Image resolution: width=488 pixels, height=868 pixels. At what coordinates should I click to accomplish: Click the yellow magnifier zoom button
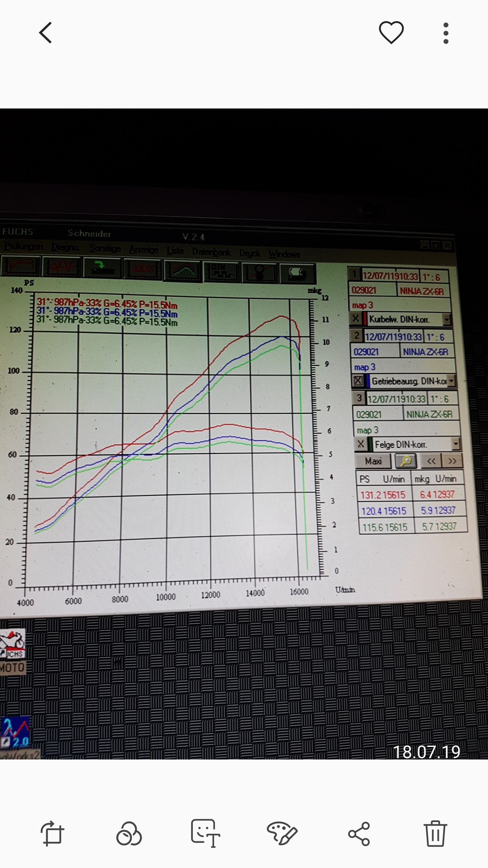coord(406,461)
